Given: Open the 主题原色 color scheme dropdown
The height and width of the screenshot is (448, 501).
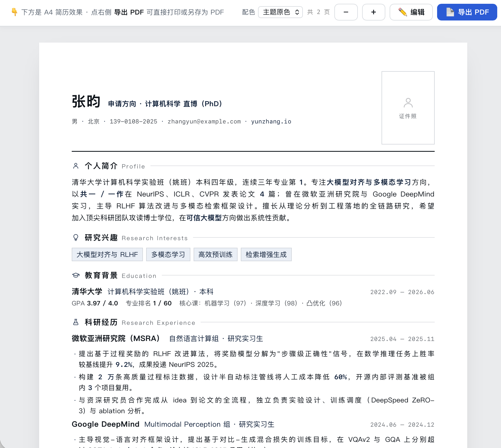Looking at the screenshot, I should 280,12.
